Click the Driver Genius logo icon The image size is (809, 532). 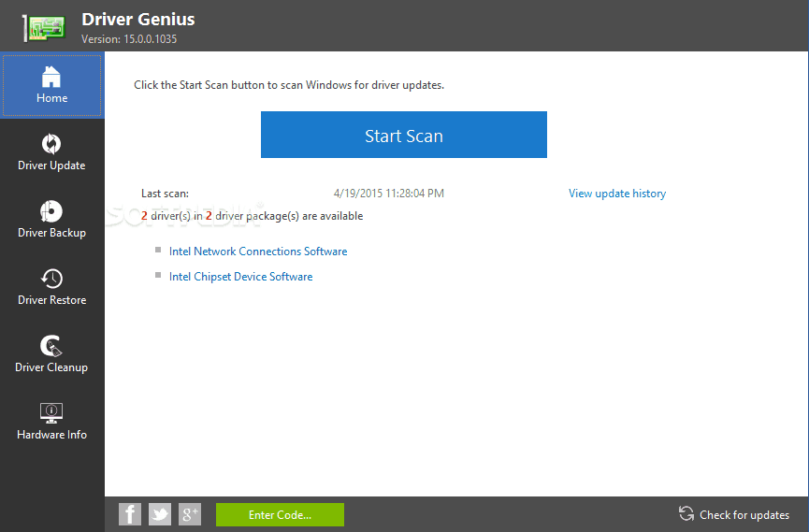click(45, 27)
